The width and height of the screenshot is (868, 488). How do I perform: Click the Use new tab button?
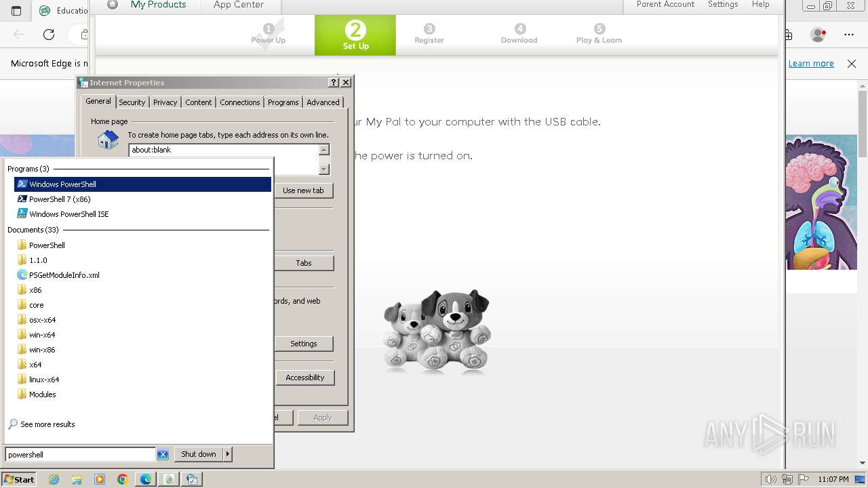click(x=303, y=190)
